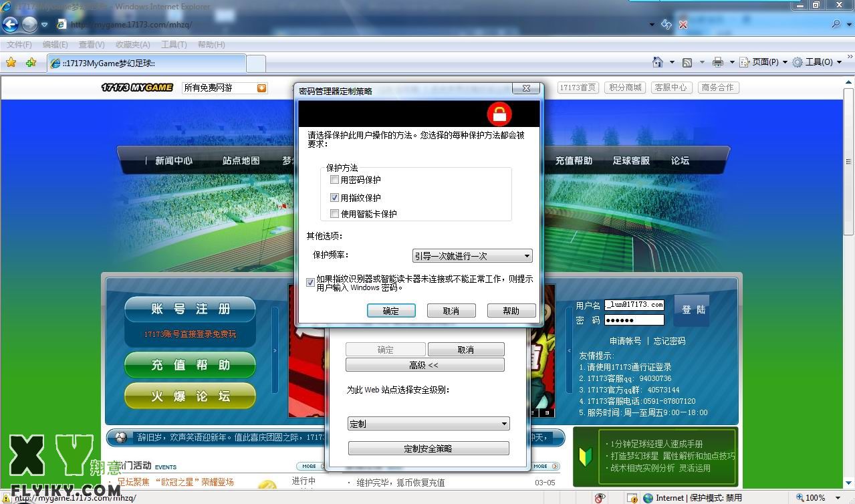Click the Refresh icon beside address bar

(x=666, y=24)
